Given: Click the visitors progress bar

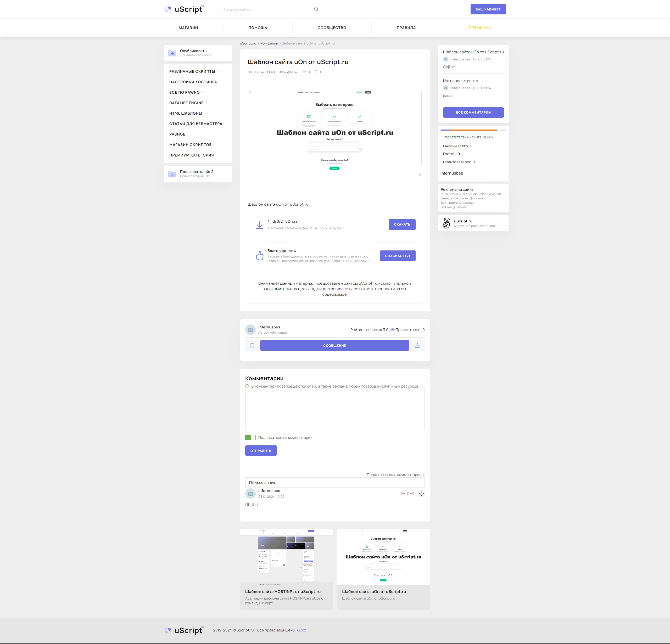Looking at the screenshot, I should coord(473,130).
